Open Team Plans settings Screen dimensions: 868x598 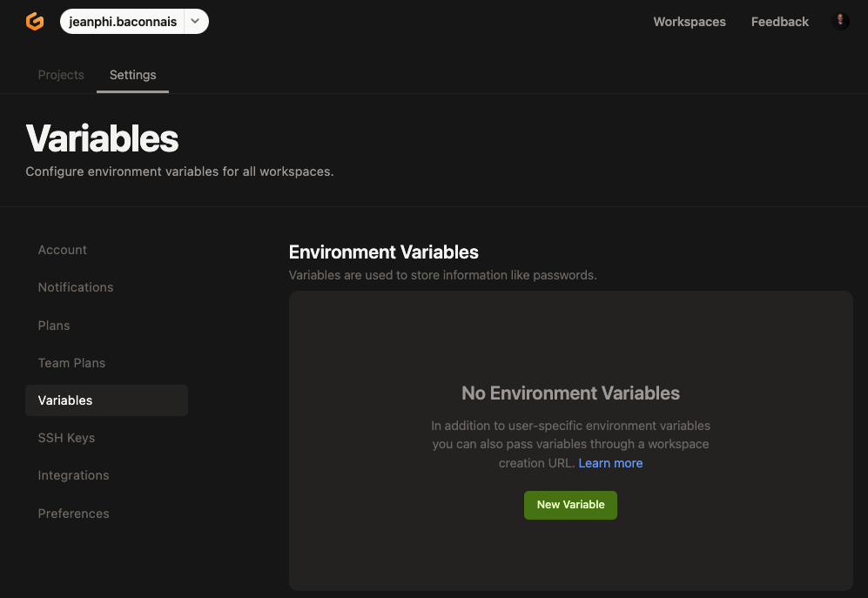71,363
